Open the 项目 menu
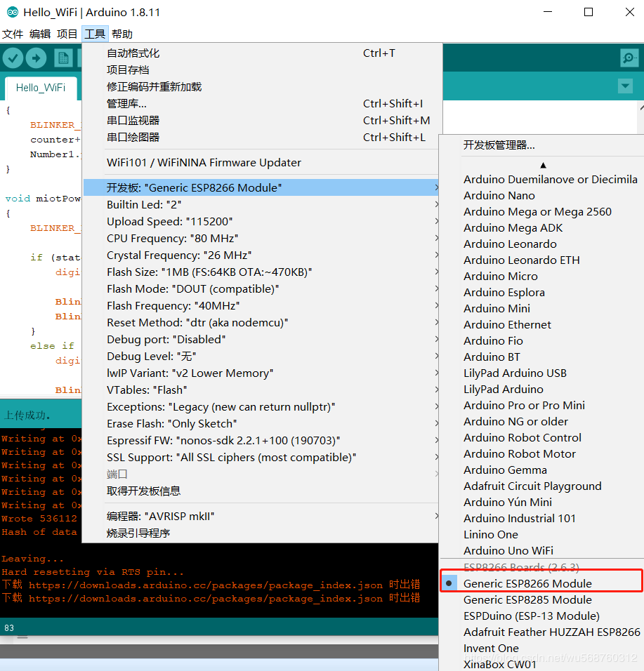Image resolution: width=644 pixels, height=671 pixels. (67, 34)
